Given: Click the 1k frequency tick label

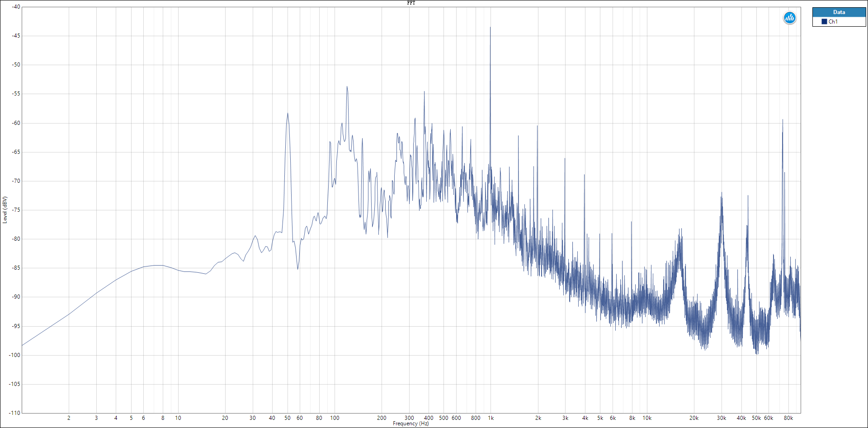Looking at the screenshot, I should coord(491,418).
